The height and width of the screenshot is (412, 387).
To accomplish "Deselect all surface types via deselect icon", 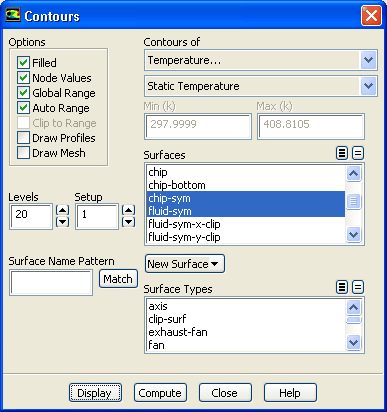I will [358, 287].
